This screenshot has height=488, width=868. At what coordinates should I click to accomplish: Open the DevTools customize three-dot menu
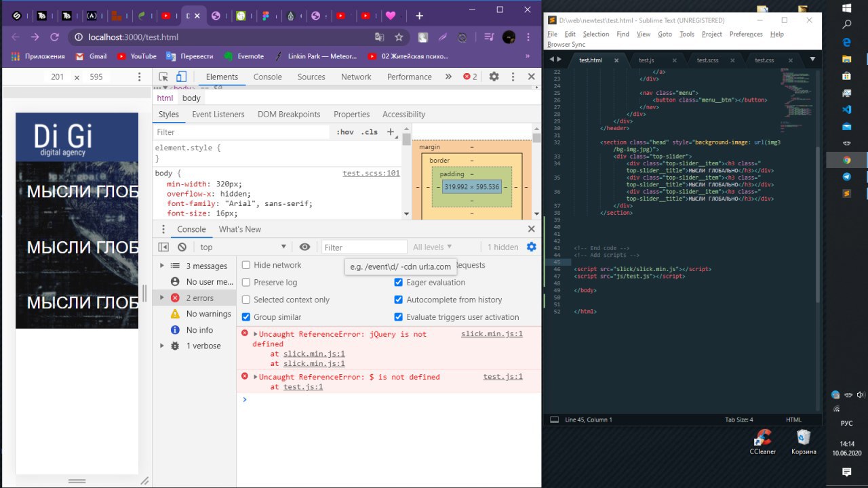513,77
